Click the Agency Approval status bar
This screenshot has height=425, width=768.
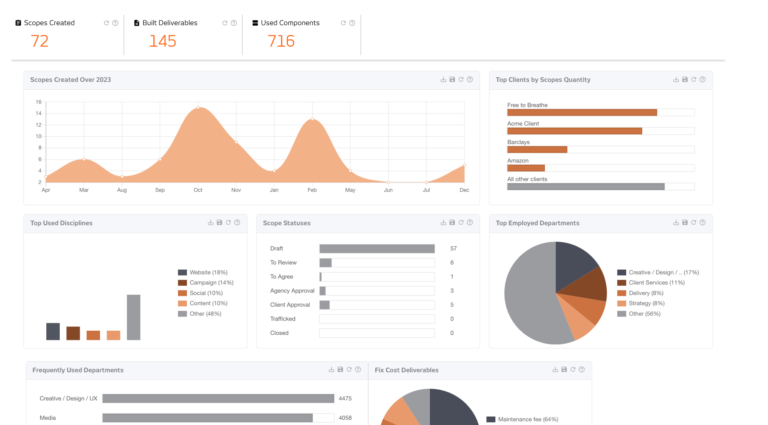tap(323, 291)
